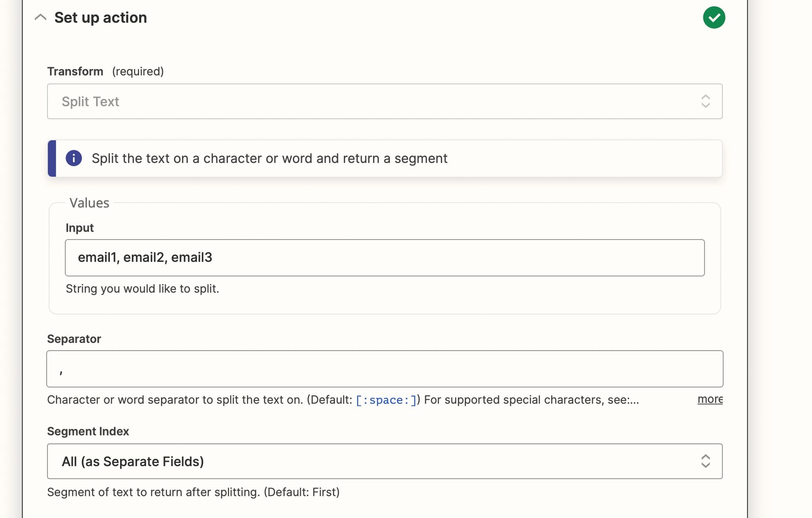Click the [:space:] code text
Viewport: 812px width, 518px height.
(x=386, y=400)
